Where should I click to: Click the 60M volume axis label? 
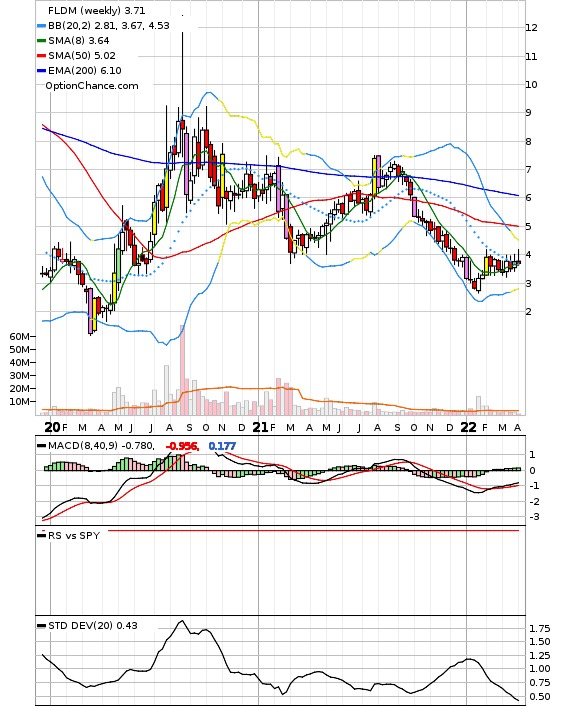point(19,336)
